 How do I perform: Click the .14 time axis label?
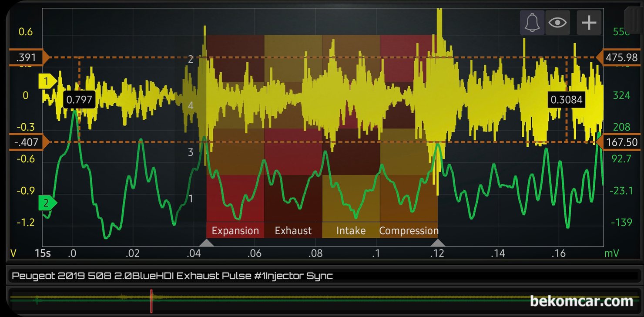pos(498,253)
